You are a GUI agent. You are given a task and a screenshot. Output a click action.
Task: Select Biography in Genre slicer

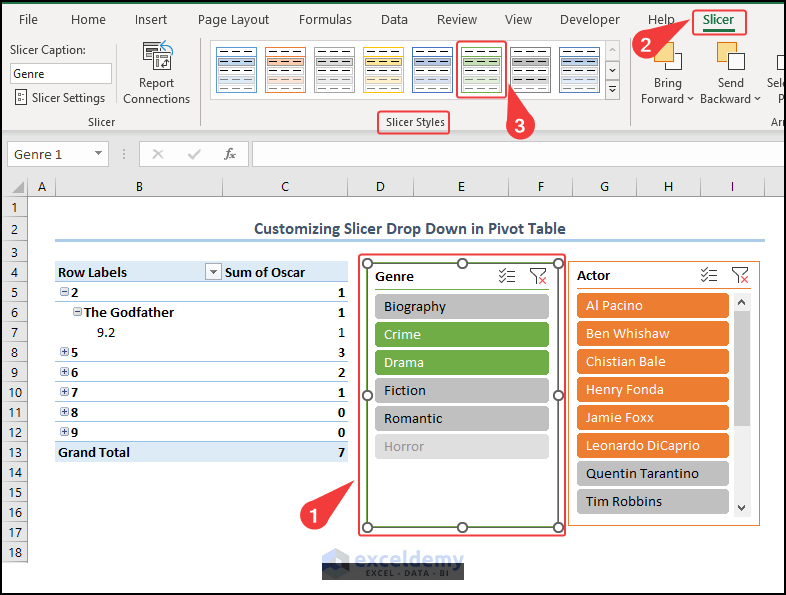click(x=462, y=306)
